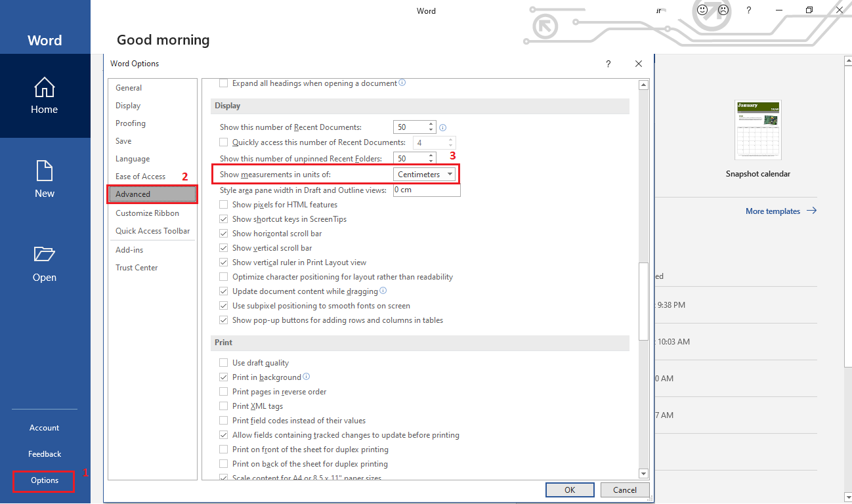Screen dimensions: 852x504
Task: Open the measurement units Centimeters dropdown
Action: click(x=424, y=175)
